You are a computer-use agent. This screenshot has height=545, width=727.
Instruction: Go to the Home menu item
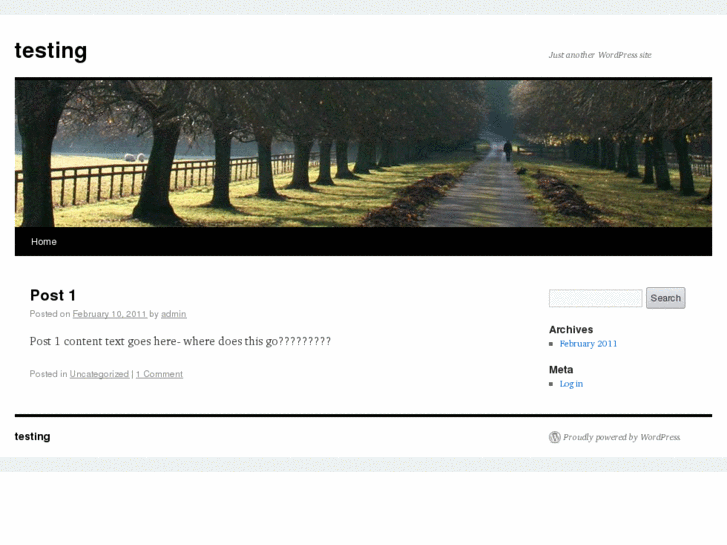coord(44,242)
